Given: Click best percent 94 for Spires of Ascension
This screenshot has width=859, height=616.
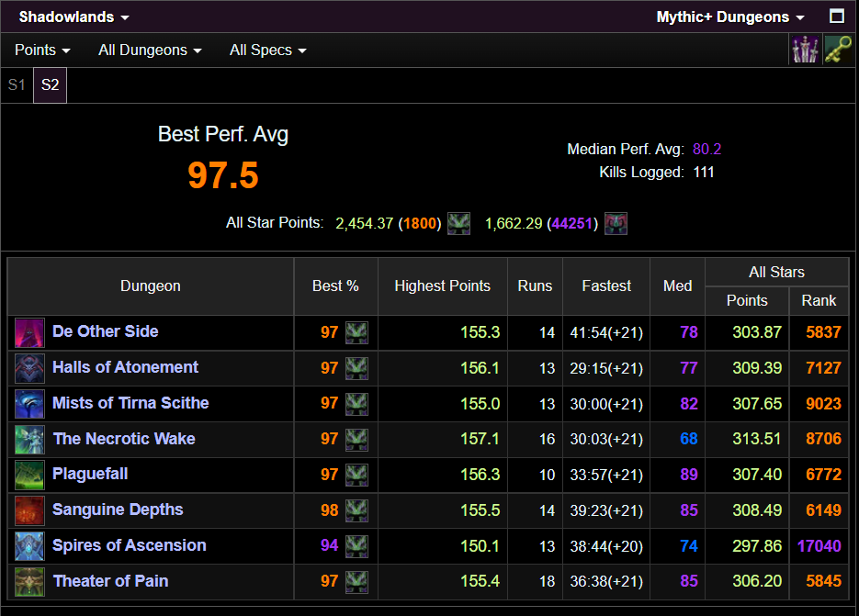Looking at the screenshot, I should (329, 545).
